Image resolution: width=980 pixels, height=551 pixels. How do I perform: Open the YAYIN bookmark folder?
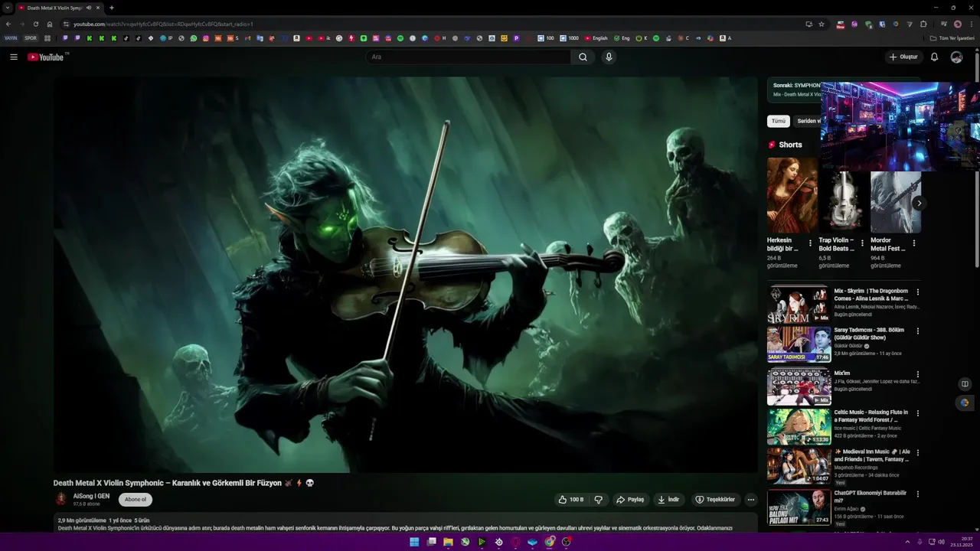tap(11, 37)
